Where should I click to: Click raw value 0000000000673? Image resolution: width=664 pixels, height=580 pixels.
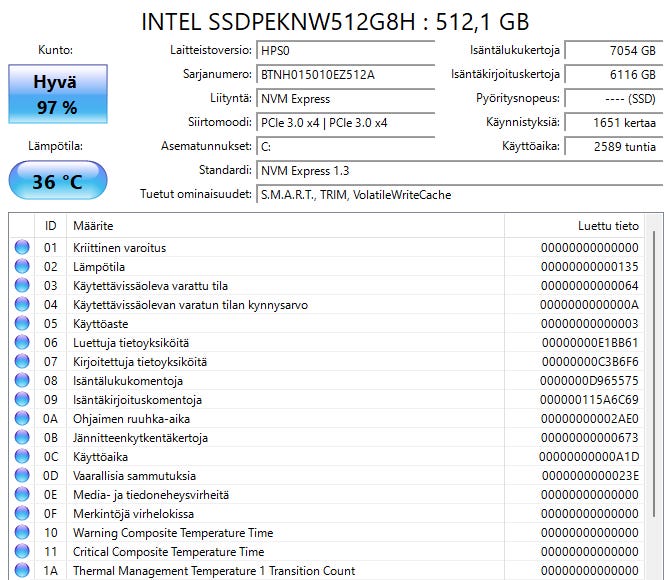[589, 437]
